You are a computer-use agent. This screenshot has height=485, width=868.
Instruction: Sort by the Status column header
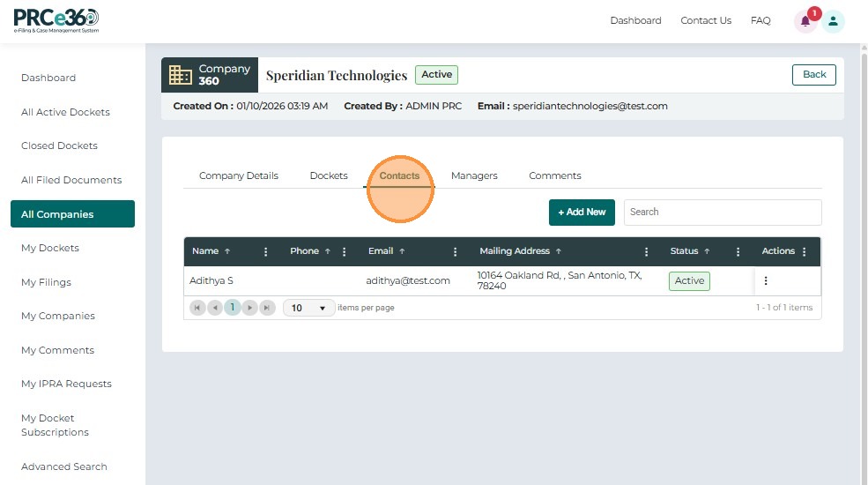[x=690, y=251]
